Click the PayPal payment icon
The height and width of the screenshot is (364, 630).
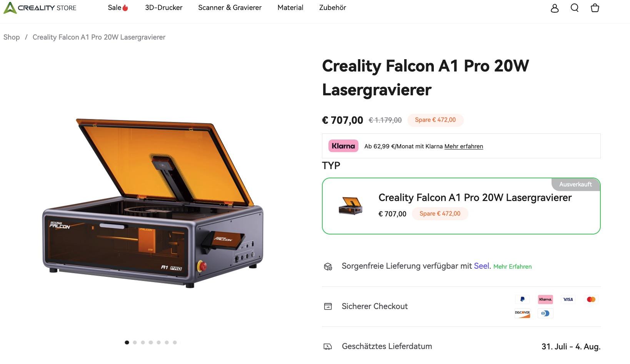[522, 299]
